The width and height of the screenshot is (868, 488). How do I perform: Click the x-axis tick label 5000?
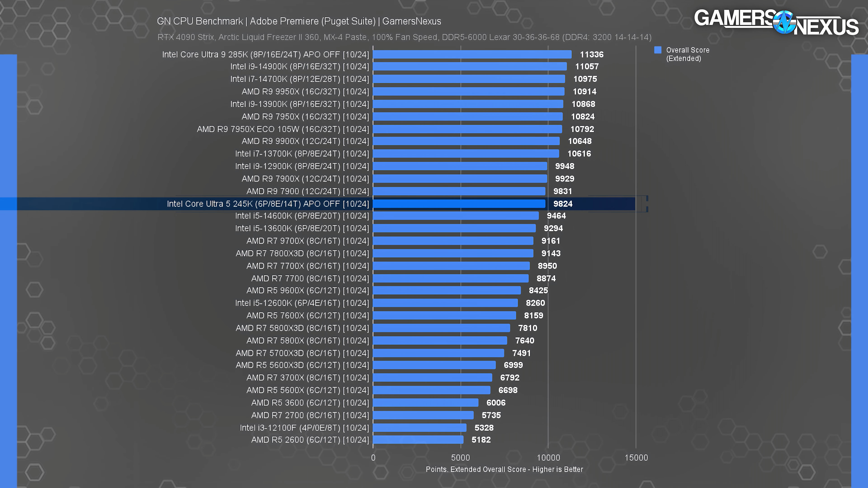tap(461, 458)
